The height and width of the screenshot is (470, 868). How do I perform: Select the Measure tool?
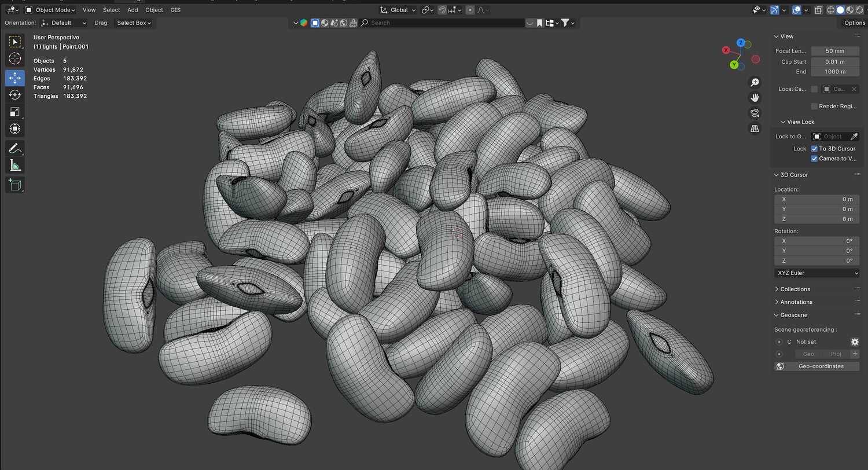coord(15,166)
